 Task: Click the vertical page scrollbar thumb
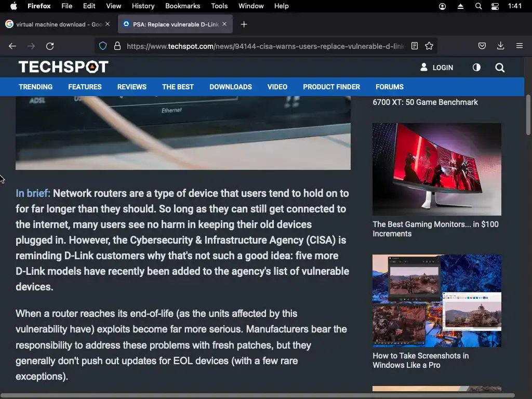pos(528,115)
